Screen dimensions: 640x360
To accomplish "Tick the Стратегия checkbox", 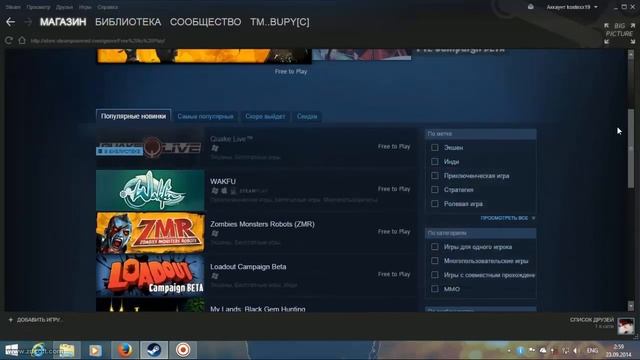I will 435,190.
